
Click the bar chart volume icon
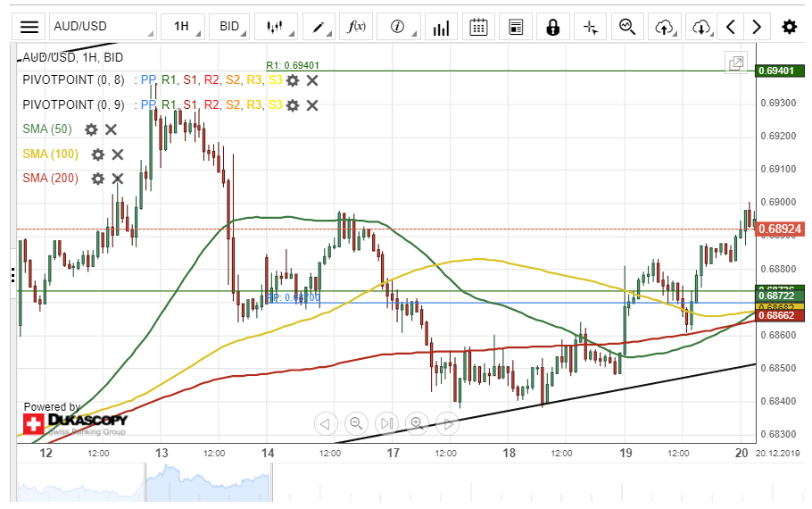tap(440, 27)
